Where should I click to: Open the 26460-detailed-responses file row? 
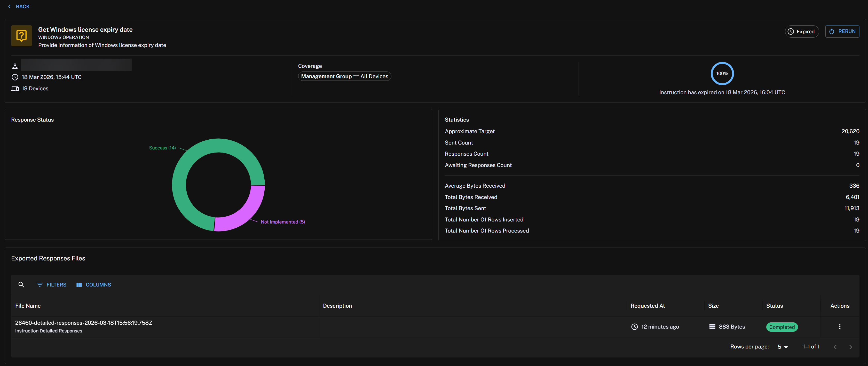click(x=84, y=323)
